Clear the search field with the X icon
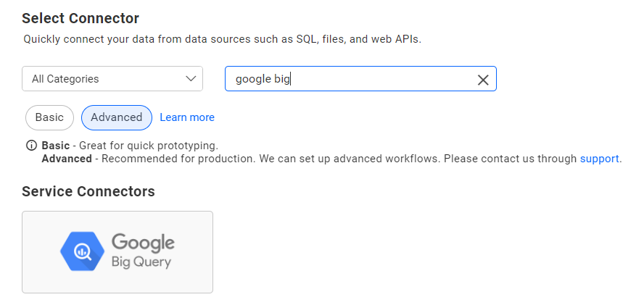Screen dimensions: 644x305 point(483,80)
